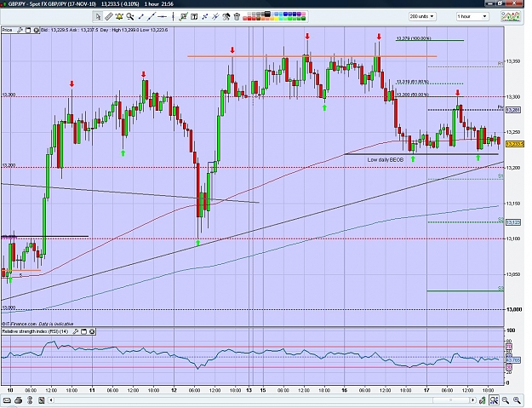
Task: Open drawing settings hammer-wrench icon
Action: pos(226,16)
